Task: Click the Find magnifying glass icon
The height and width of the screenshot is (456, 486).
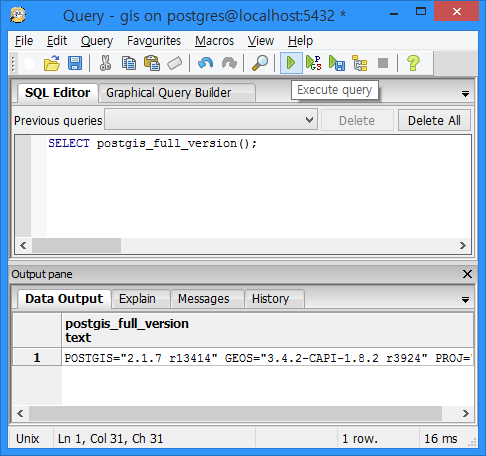Action: pos(260,63)
